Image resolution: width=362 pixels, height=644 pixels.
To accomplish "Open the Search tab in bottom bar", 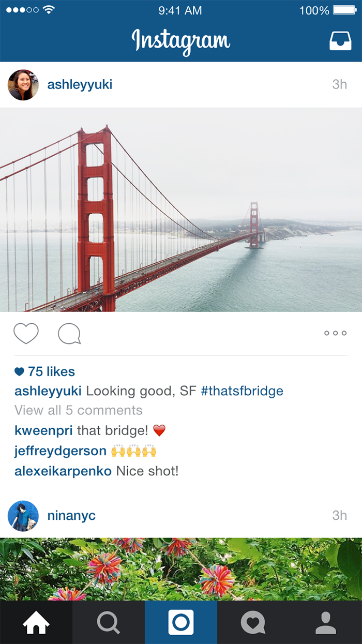I will (109, 622).
